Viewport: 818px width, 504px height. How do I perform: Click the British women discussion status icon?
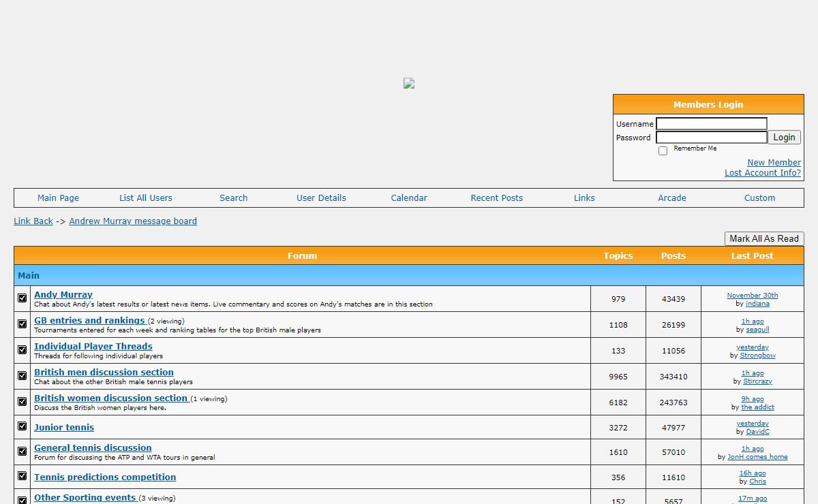[22, 401]
